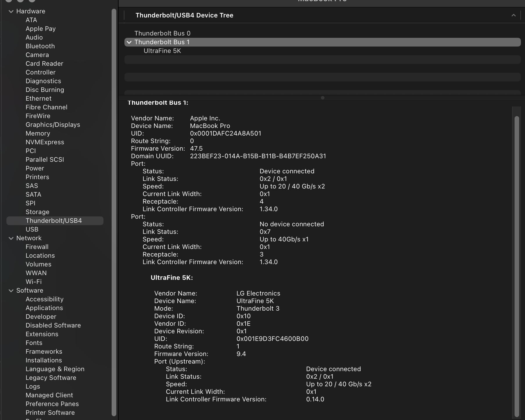This screenshot has height=420, width=525.
Task: Click the Domain UUID value text
Action: [x=258, y=156]
